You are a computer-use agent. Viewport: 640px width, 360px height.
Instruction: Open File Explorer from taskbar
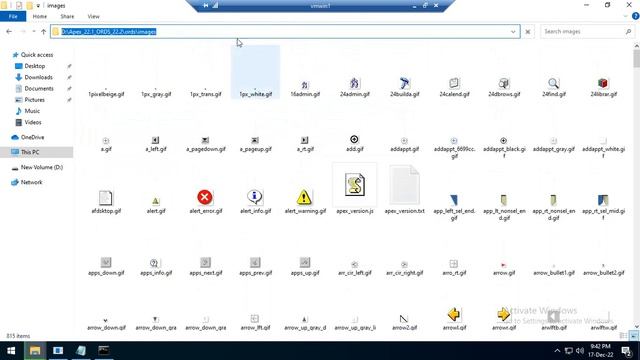click(35, 351)
